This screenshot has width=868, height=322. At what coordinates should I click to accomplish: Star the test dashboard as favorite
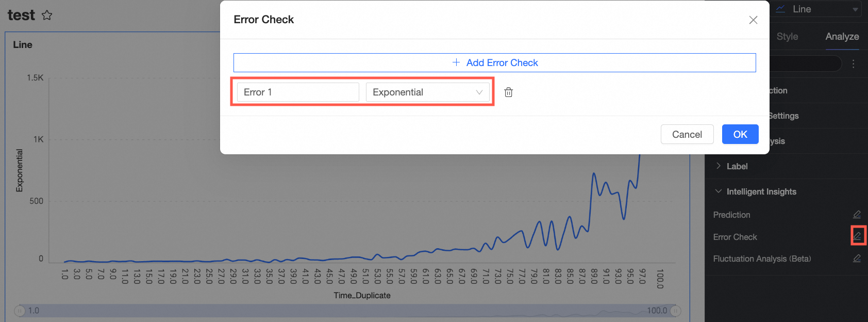tap(47, 15)
